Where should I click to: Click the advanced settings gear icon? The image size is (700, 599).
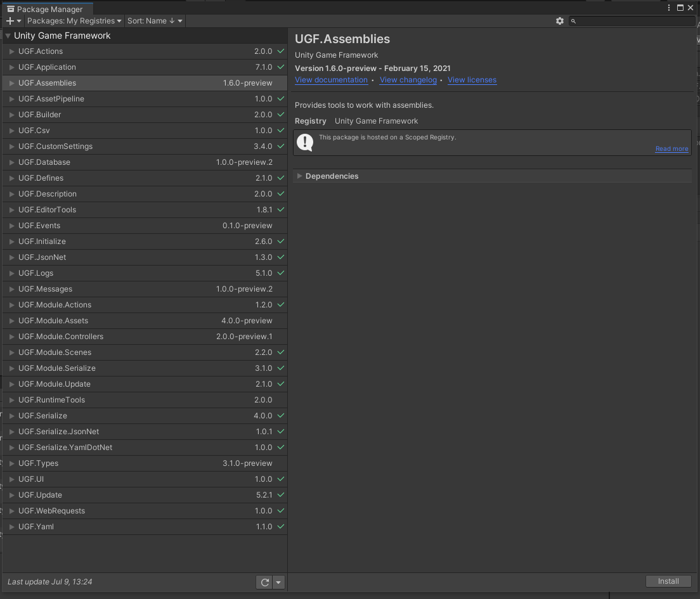[560, 20]
